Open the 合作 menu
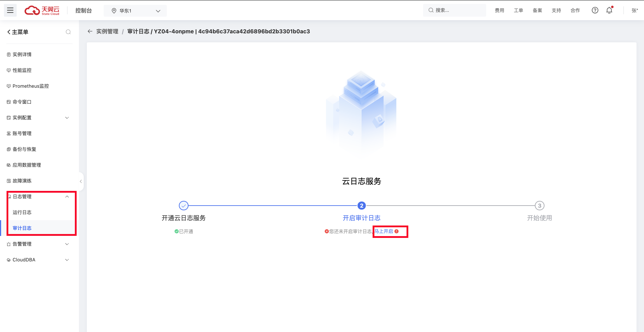Viewport: 644px width, 332px height. 575,11
